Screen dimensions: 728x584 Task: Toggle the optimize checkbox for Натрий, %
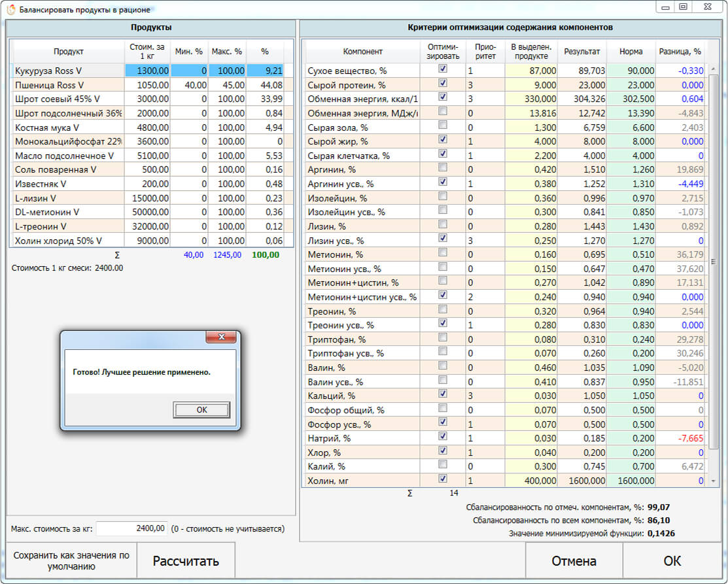[443, 436]
